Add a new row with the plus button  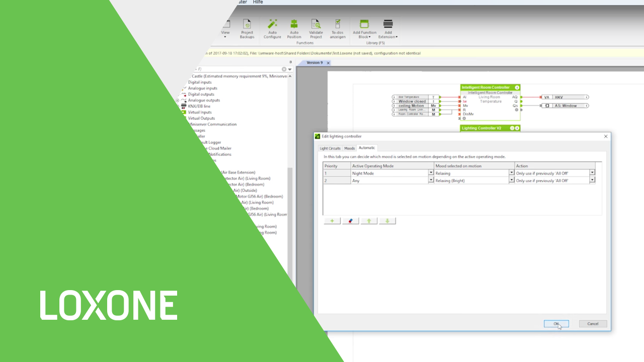(332, 221)
